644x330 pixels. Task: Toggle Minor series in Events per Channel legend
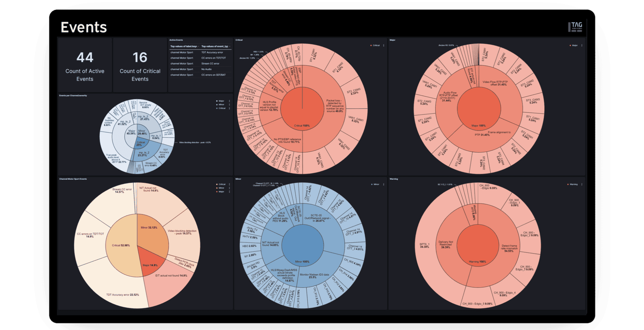[x=221, y=105]
